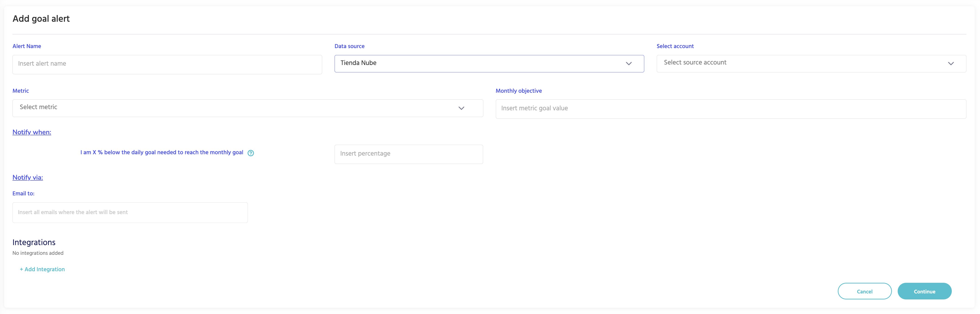Click the Insert percentage input
The width and height of the screenshot is (980, 314).
point(409,154)
